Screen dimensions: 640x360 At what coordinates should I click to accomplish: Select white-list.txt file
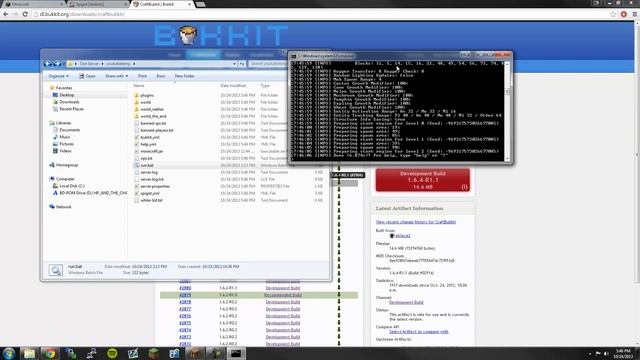[x=151, y=200]
